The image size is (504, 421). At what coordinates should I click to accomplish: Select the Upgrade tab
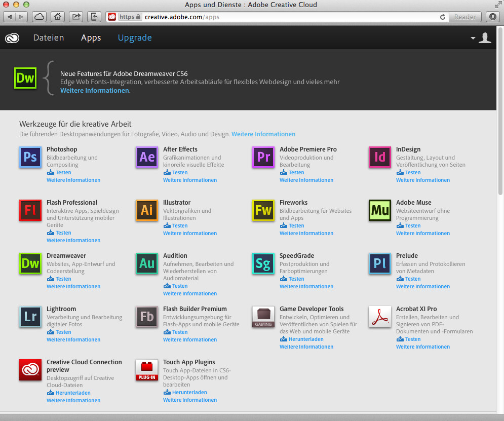click(x=135, y=37)
